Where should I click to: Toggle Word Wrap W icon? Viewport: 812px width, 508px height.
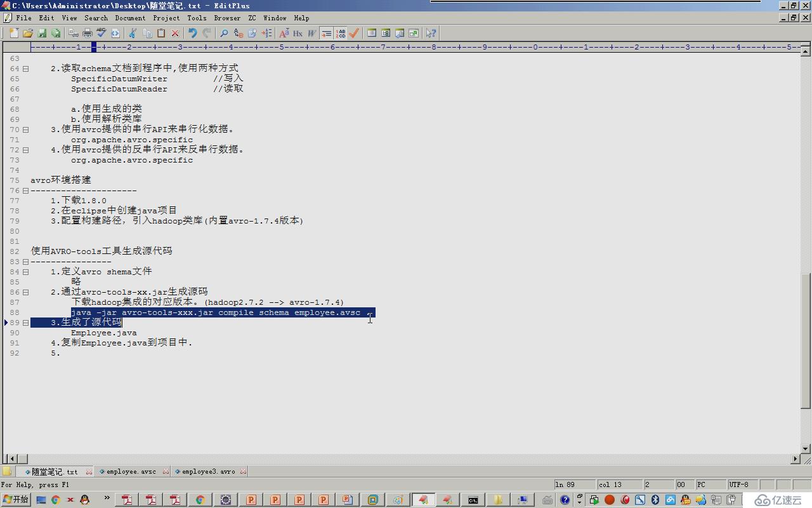[312, 33]
